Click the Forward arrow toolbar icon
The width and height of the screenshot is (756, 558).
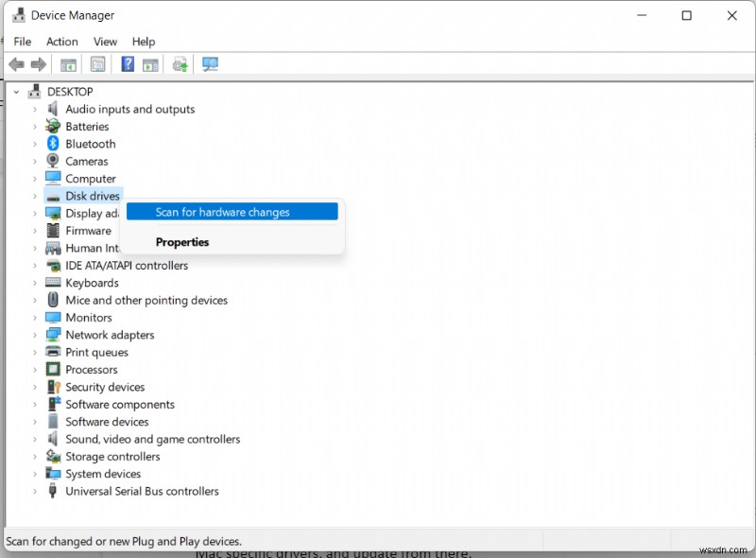[x=39, y=64]
